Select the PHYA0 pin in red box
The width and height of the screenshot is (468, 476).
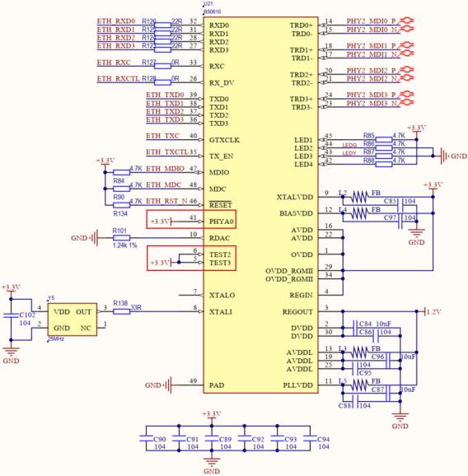click(x=222, y=222)
